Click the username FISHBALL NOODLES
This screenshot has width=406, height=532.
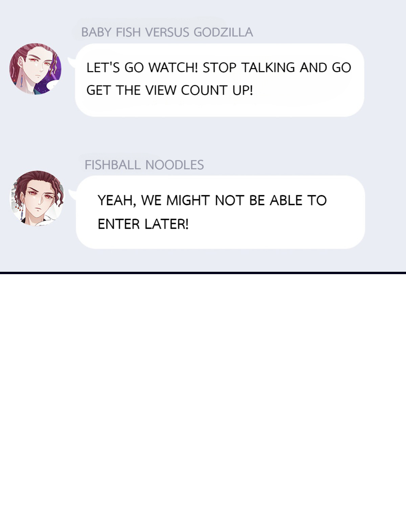click(x=144, y=165)
